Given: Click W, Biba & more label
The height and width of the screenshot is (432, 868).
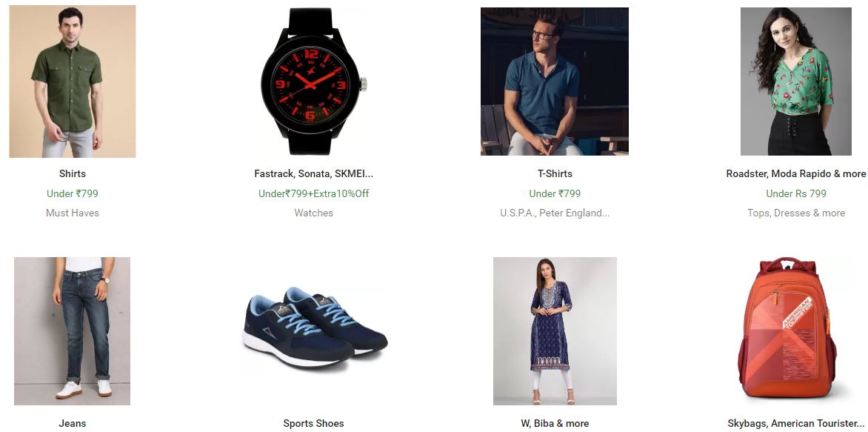Looking at the screenshot, I should point(555,424).
